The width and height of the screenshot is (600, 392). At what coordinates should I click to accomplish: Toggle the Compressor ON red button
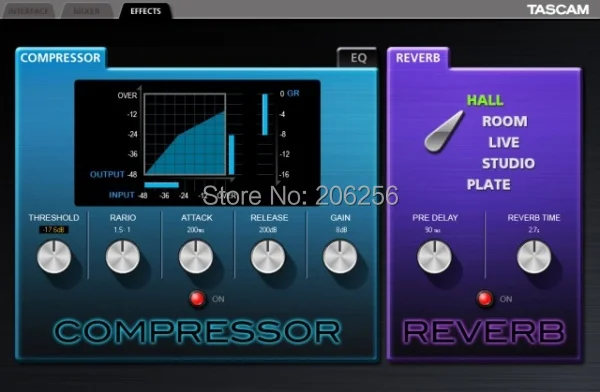(x=197, y=299)
